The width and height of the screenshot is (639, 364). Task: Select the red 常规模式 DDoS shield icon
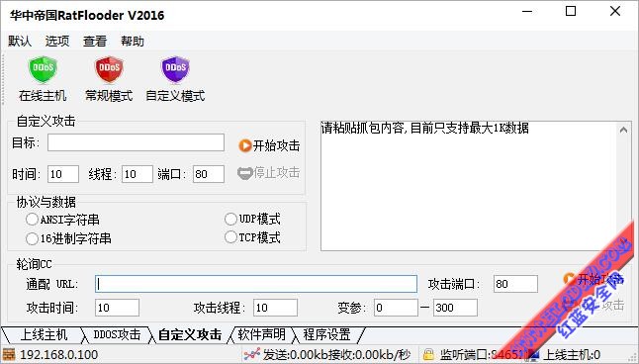click(109, 69)
